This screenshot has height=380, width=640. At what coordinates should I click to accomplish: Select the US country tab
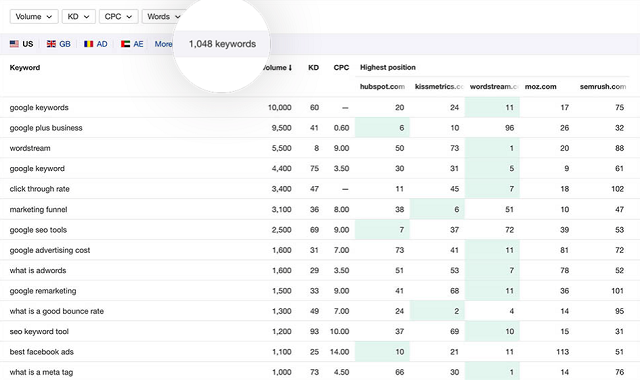pyautogui.click(x=22, y=44)
